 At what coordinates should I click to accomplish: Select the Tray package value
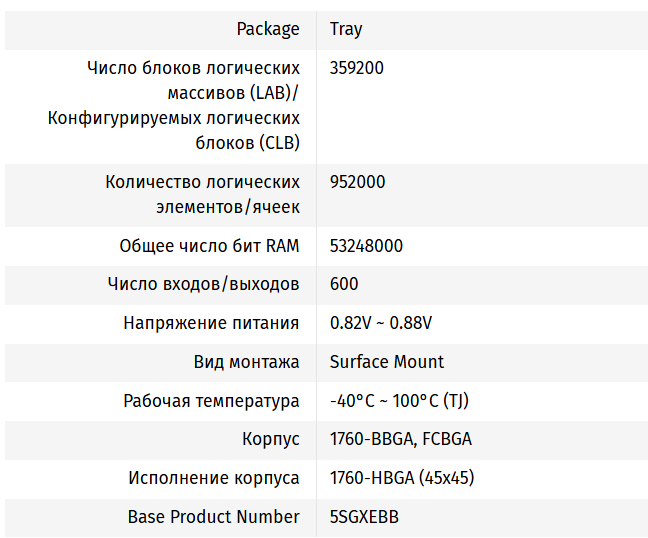(x=346, y=29)
